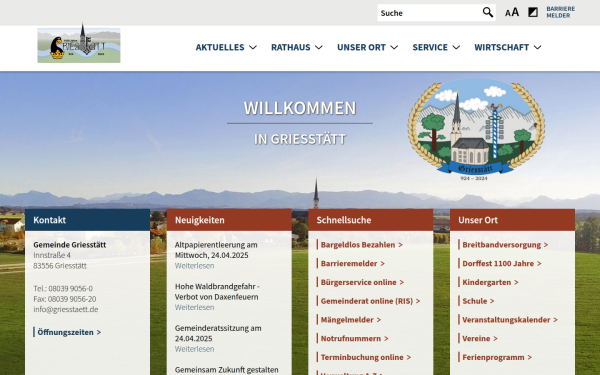
Task: Open Gemeinderatssitzung am 24.04.2025 news item
Action: pyautogui.click(x=218, y=333)
